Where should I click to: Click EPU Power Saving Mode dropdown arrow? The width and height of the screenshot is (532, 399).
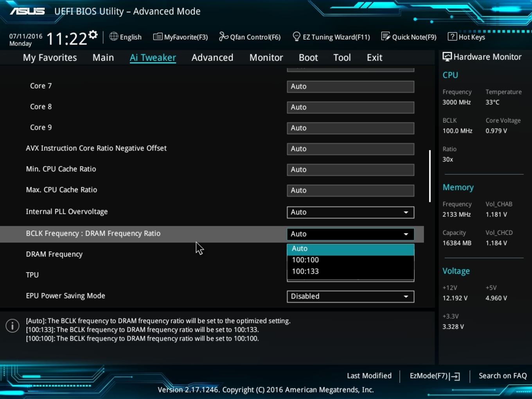tap(406, 297)
